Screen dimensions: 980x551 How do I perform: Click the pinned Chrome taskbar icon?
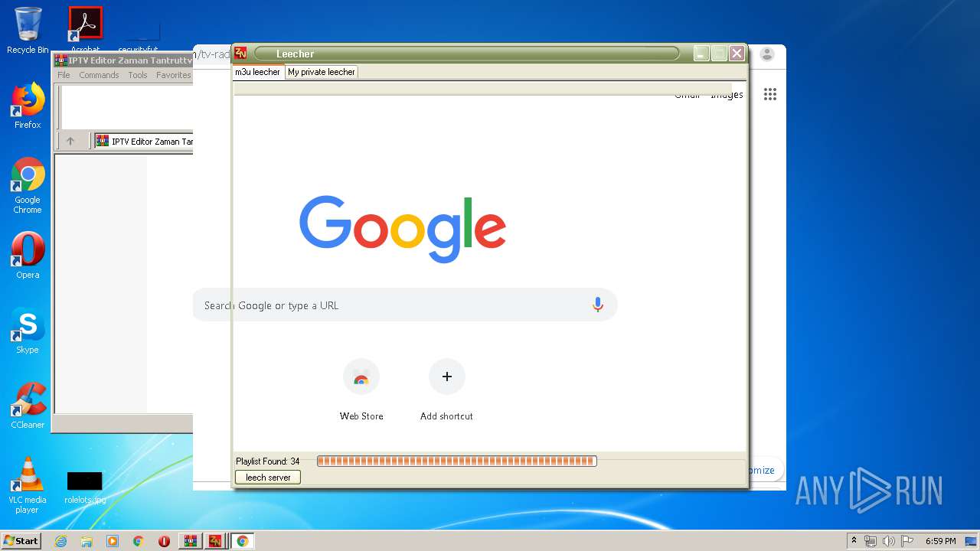(x=139, y=541)
